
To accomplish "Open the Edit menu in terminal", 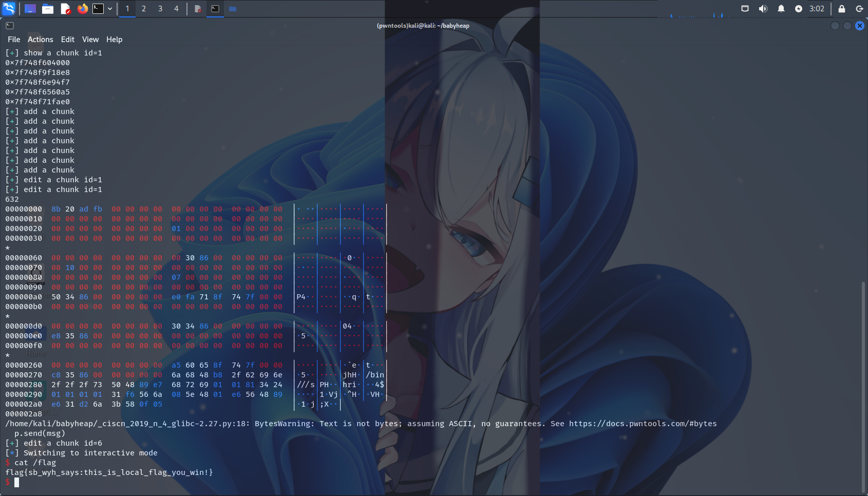I will click(x=67, y=40).
